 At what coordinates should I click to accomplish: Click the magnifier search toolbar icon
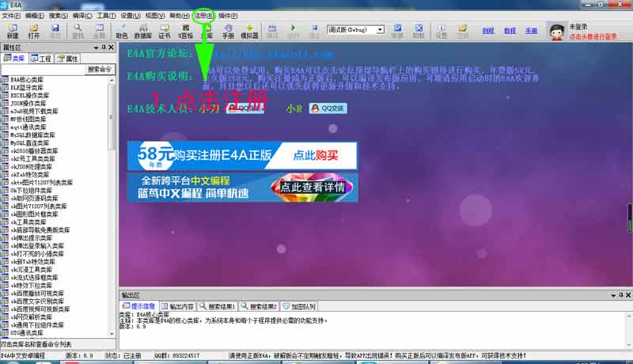78,31
